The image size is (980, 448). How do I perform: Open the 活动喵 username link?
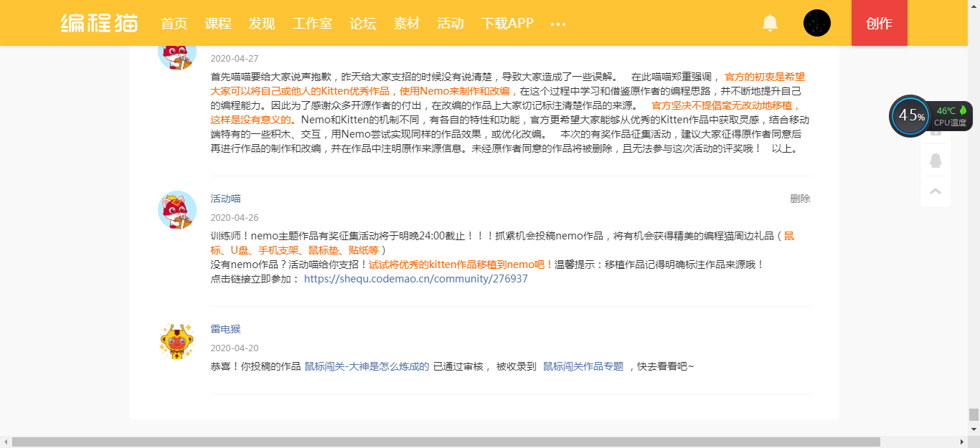(225, 199)
